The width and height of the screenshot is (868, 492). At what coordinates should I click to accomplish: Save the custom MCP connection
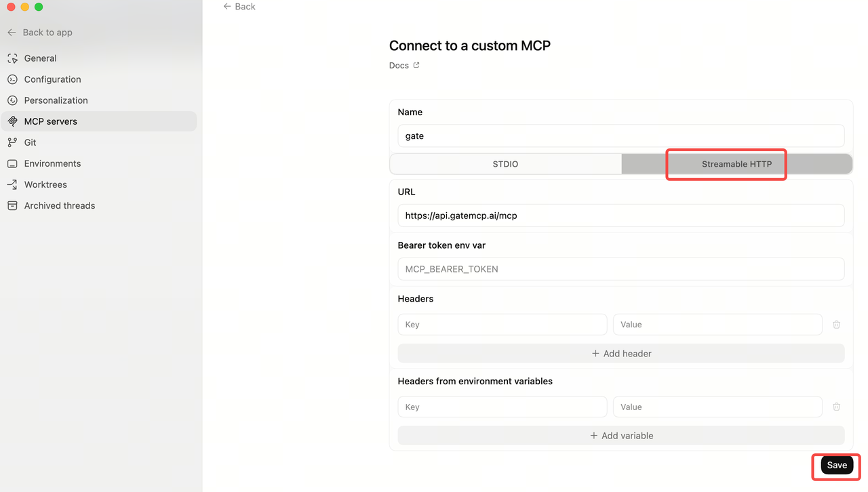pyautogui.click(x=837, y=465)
